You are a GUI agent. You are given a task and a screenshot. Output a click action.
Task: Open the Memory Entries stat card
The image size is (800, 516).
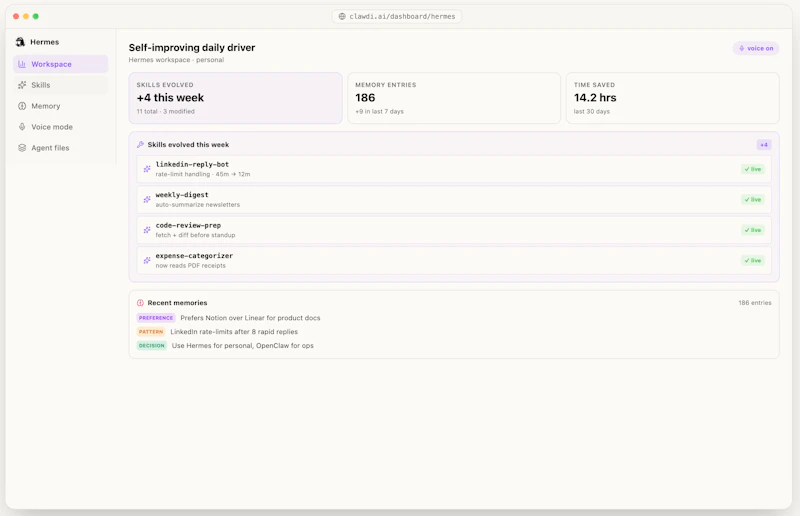point(454,98)
